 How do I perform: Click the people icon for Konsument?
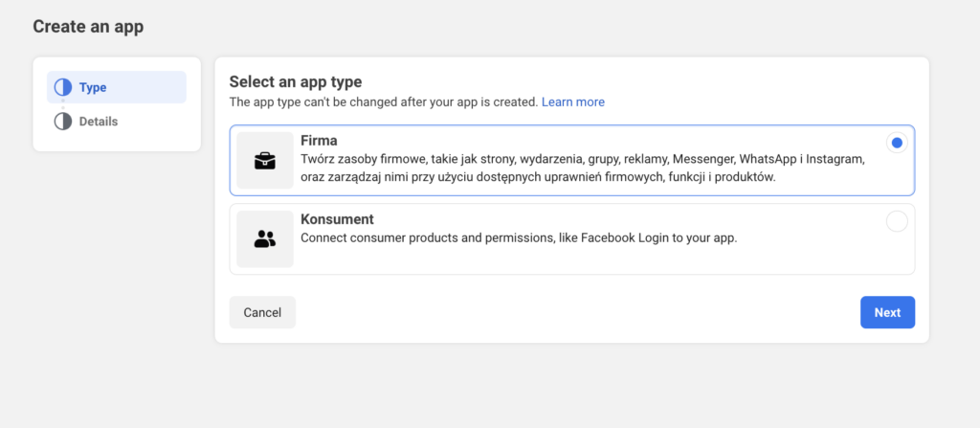pos(265,239)
